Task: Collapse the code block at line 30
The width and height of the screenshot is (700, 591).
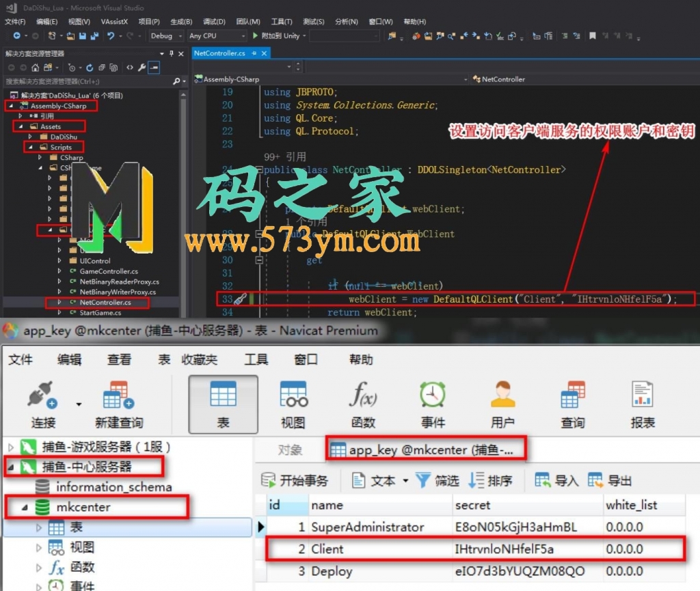Action: [259, 260]
